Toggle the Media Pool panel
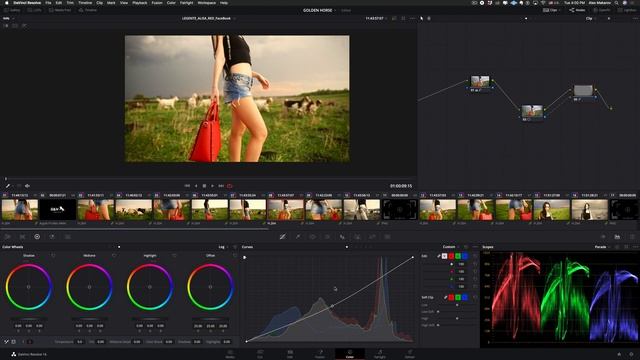 click(60, 10)
